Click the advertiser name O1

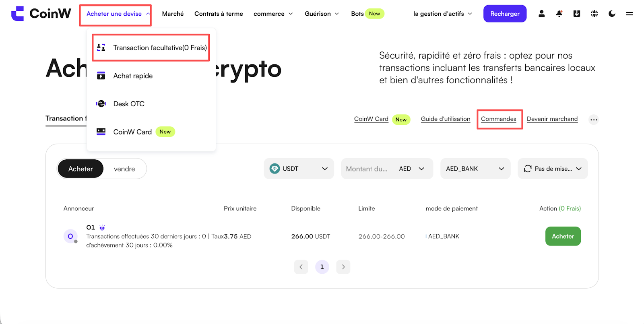91,227
